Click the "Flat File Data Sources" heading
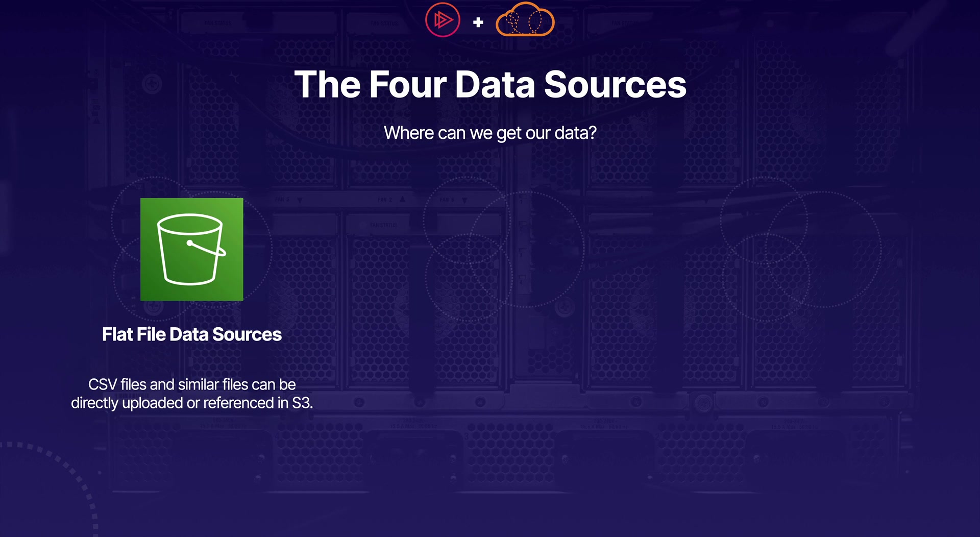 click(x=191, y=334)
